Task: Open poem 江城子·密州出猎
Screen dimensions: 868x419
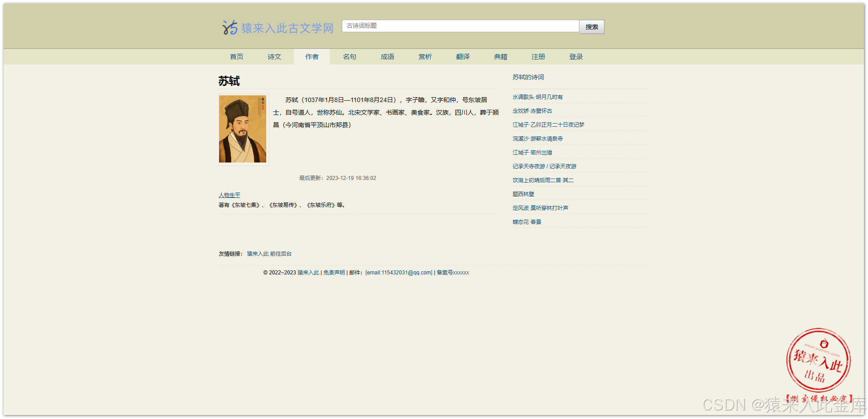Action: [x=532, y=153]
